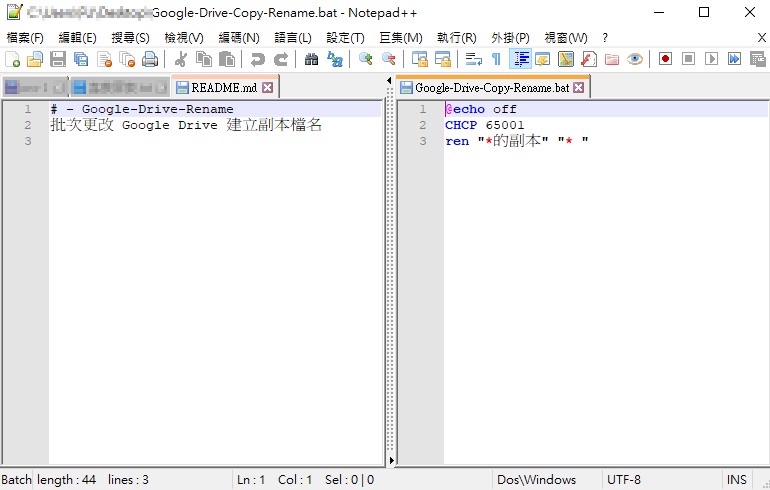Open the Folder as Workspace icon
This screenshot has width=770, height=490.
(x=612, y=59)
